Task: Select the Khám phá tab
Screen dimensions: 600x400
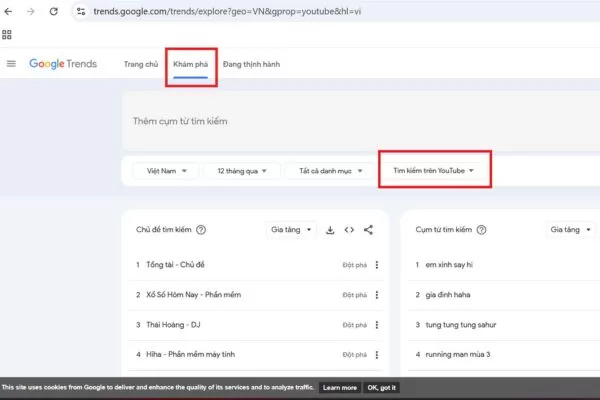Action: [191, 64]
